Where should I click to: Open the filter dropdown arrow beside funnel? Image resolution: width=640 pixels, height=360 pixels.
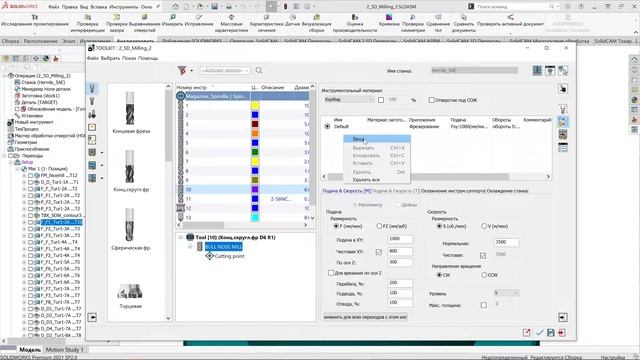point(191,71)
